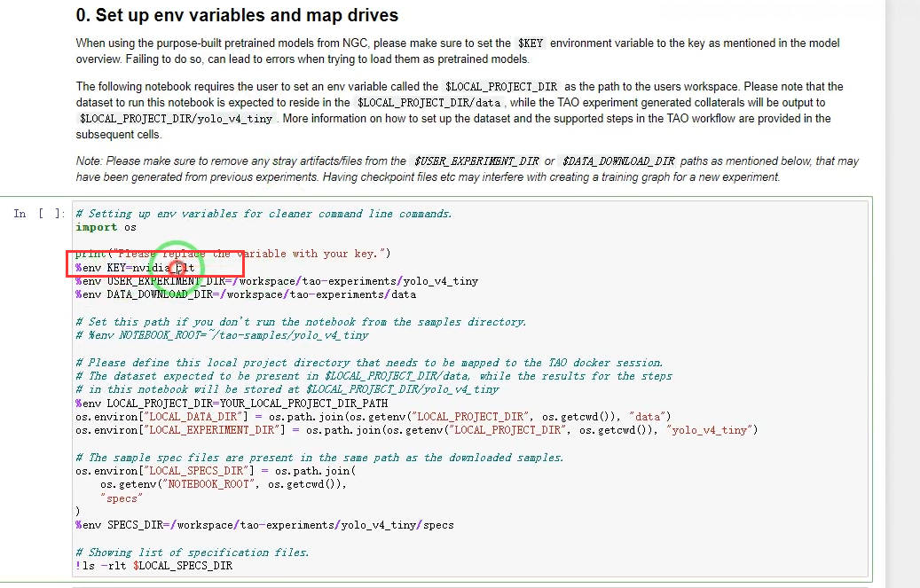The height and width of the screenshot is (588, 920).
Task: Click the "import os" code line
Action: coord(106,227)
